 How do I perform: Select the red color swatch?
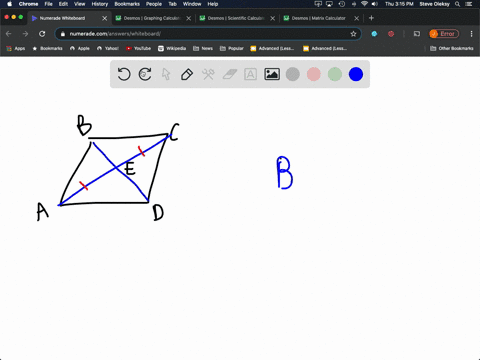coord(314,74)
